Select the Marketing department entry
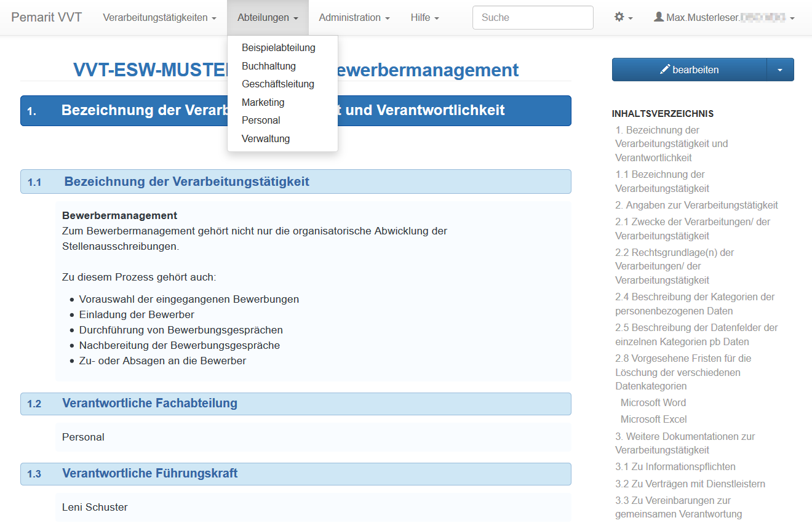Screen dimensions: 812x523 coord(263,102)
